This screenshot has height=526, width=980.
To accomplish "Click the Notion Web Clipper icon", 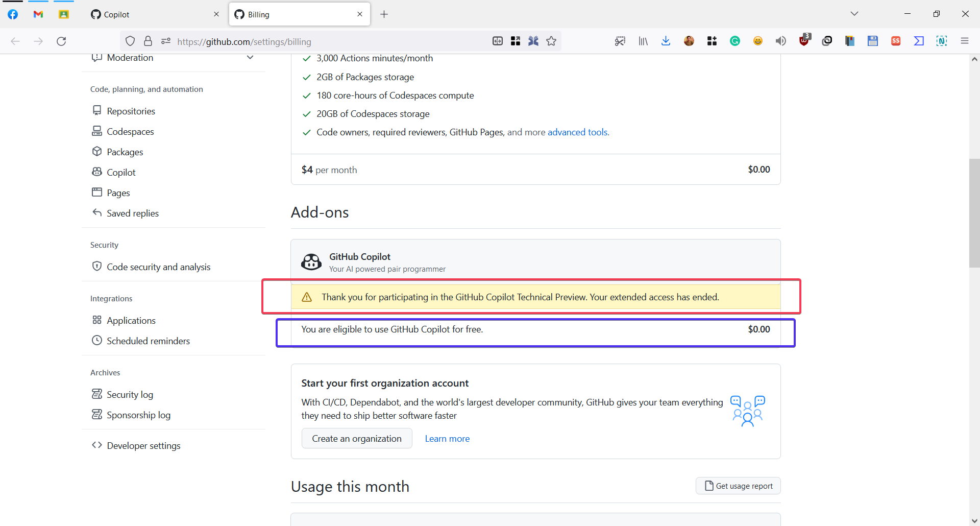I will [x=942, y=41].
